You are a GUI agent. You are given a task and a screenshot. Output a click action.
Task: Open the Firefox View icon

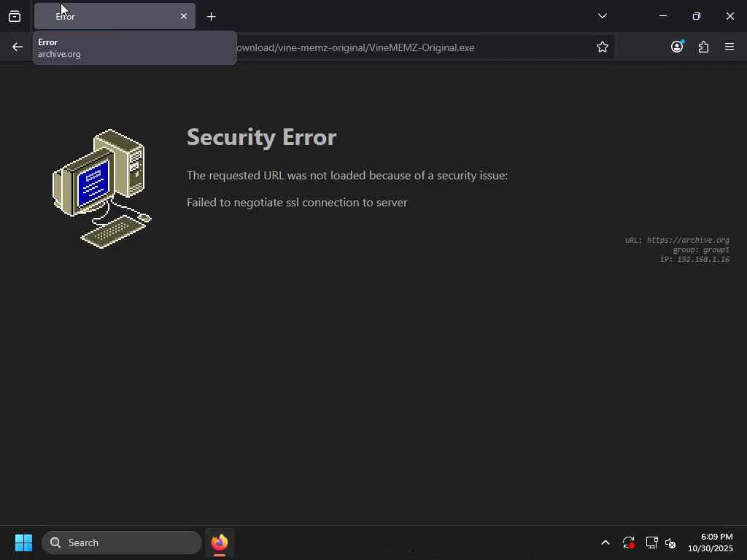tap(15, 16)
